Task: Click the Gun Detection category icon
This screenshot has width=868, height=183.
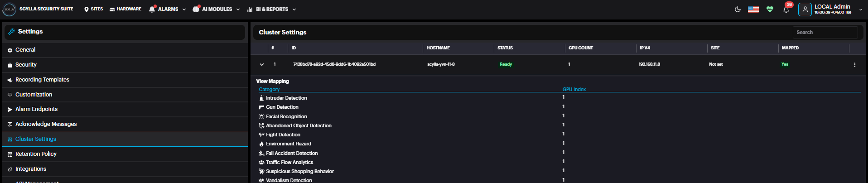Action: pos(261,107)
